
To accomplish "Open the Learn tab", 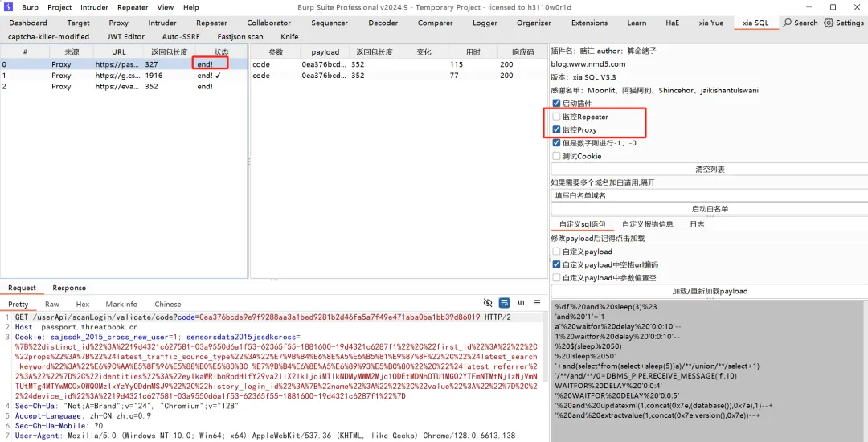I will click(637, 23).
